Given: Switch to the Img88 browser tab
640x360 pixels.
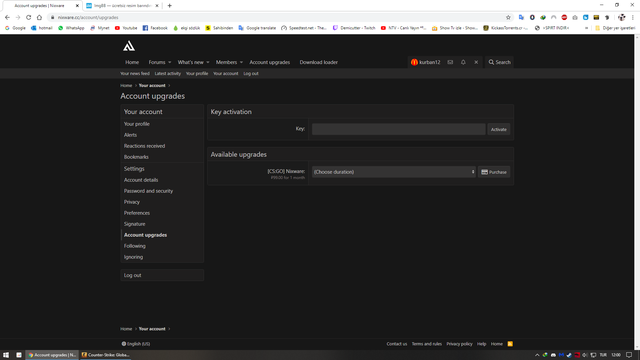Looking at the screenshot, I should pyautogui.click(x=122, y=6).
